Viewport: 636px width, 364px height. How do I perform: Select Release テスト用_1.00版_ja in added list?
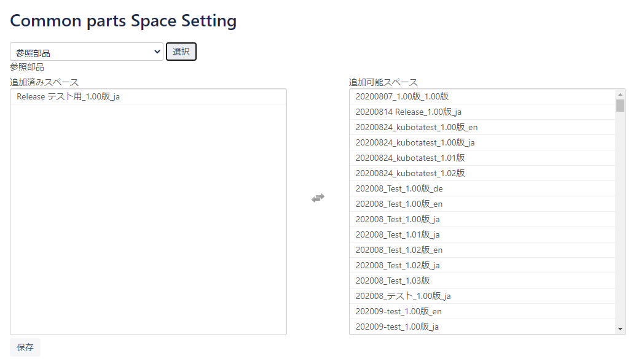point(68,97)
